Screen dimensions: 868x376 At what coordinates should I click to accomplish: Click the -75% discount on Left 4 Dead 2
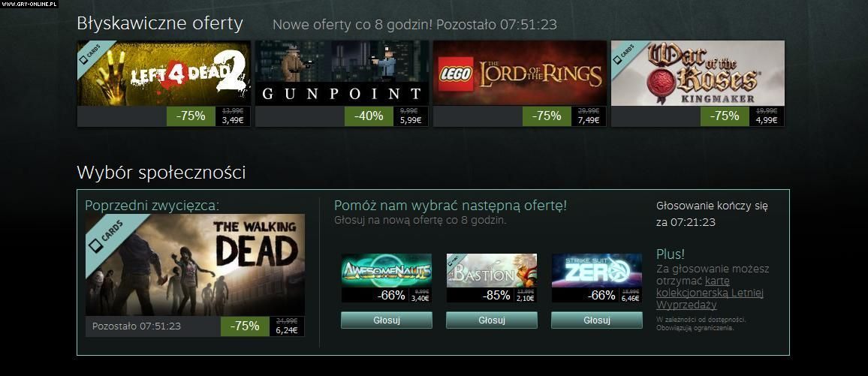191,116
